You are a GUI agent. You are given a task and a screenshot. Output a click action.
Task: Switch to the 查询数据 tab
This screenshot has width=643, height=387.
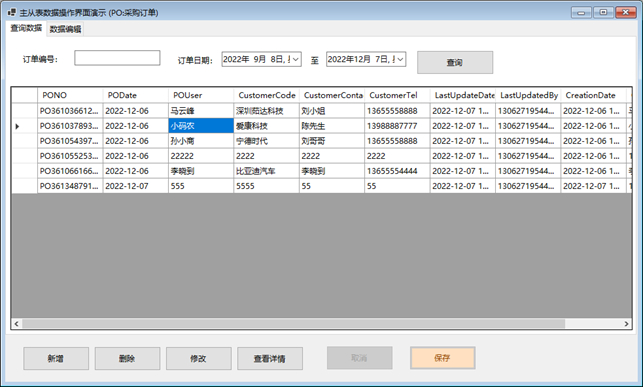[26, 28]
